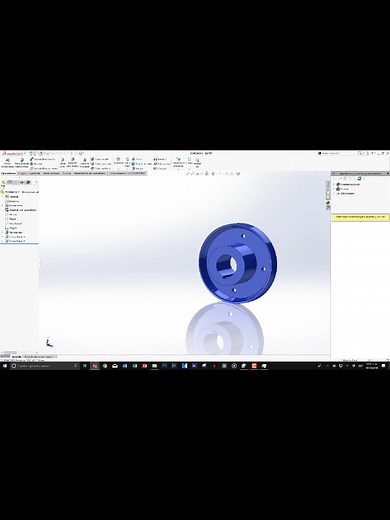Toggle Instant3D mode
This screenshot has height=520, width=390.
click(x=197, y=162)
